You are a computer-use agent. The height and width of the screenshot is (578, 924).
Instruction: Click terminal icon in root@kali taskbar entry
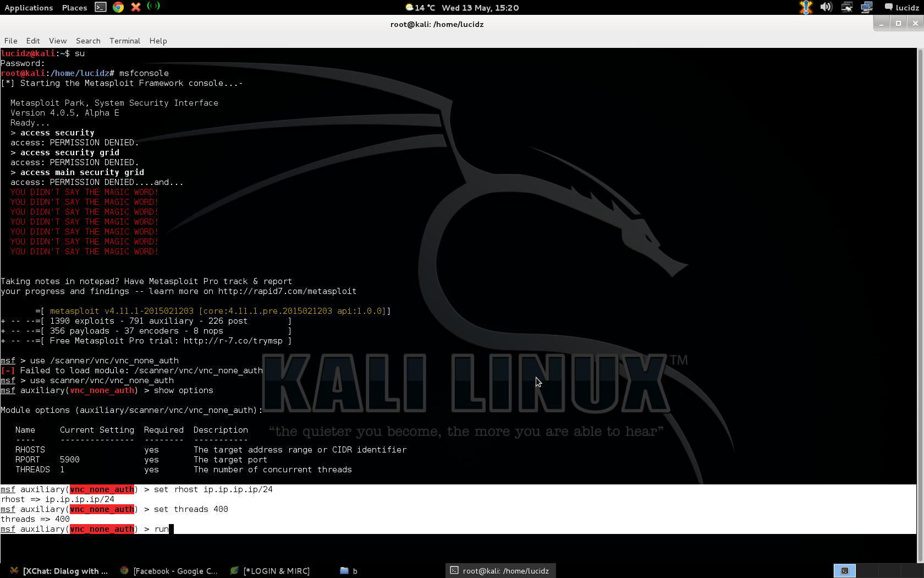click(454, 571)
